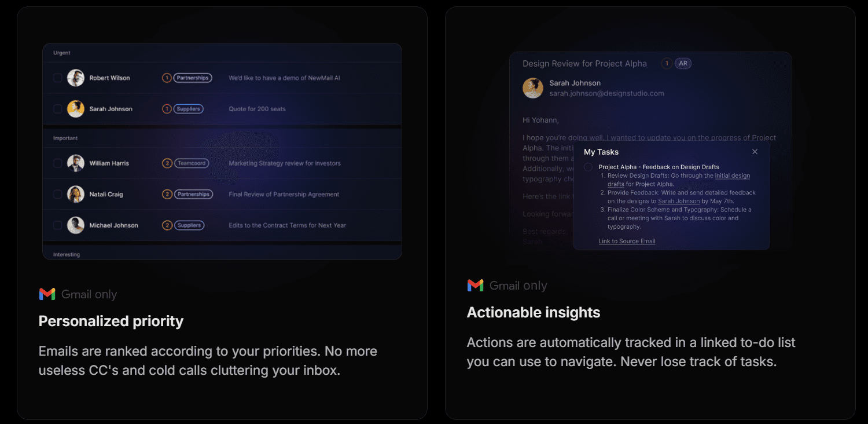This screenshot has width=868, height=424.
Task: Click Michael Johnson's avatar
Action: click(75, 225)
